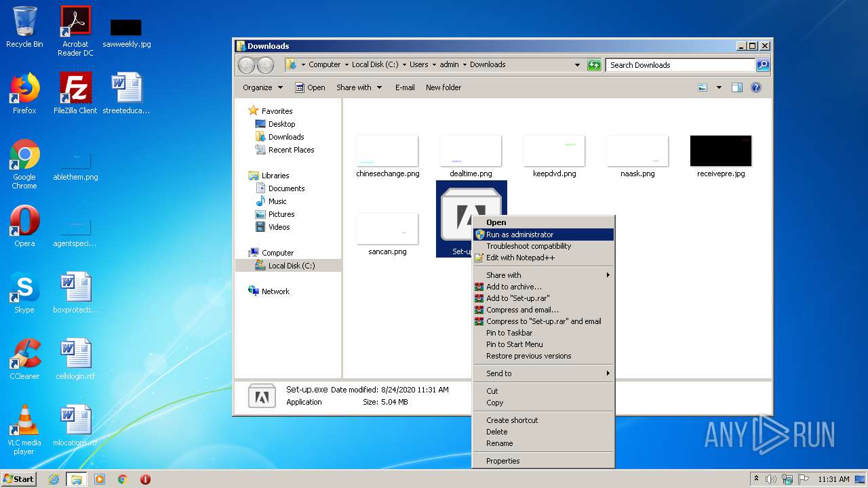Image resolution: width=868 pixels, height=488 pixels.
Task: Open Properties from context menu
Action: coord(543,461)
